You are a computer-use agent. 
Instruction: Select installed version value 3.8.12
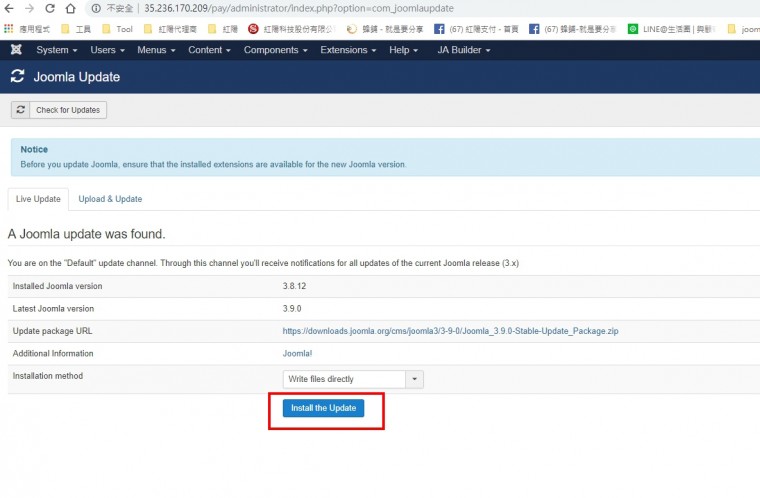294,286
